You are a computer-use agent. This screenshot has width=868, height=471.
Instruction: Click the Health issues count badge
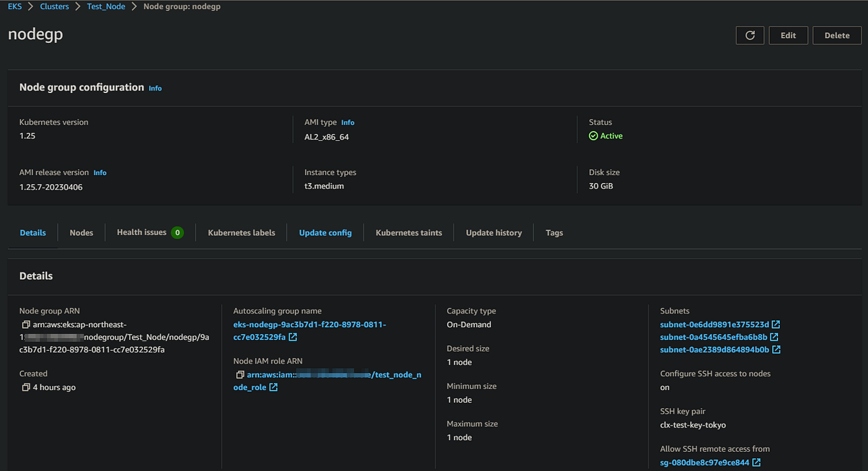[x=177, y=233]
